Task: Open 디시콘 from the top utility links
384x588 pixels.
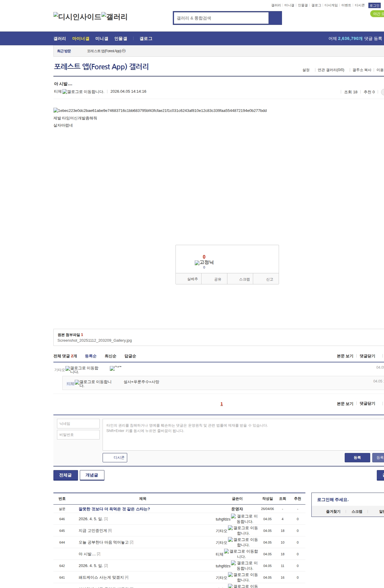Action: (360, 5)
